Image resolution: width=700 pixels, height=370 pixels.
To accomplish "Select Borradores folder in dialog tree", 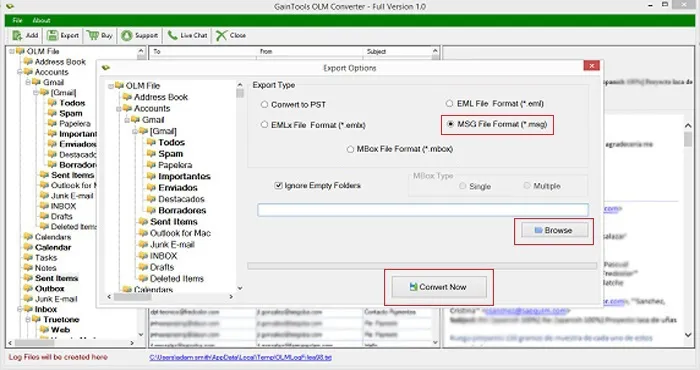I will [x=182, y=210].
